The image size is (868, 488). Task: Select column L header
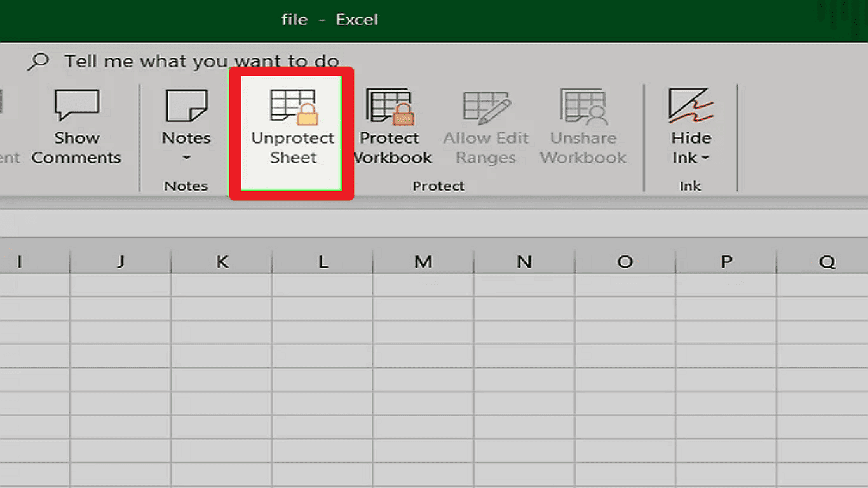(322, 261)
